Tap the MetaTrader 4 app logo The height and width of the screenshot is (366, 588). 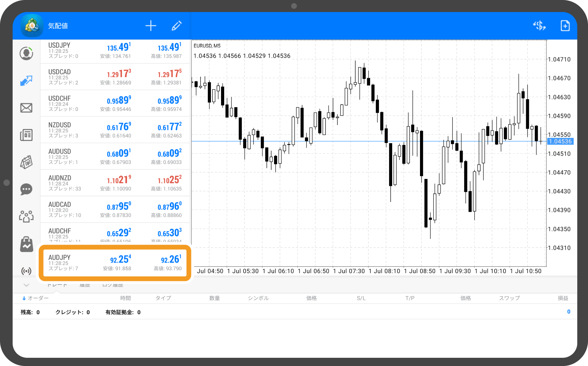click(32, 26)
